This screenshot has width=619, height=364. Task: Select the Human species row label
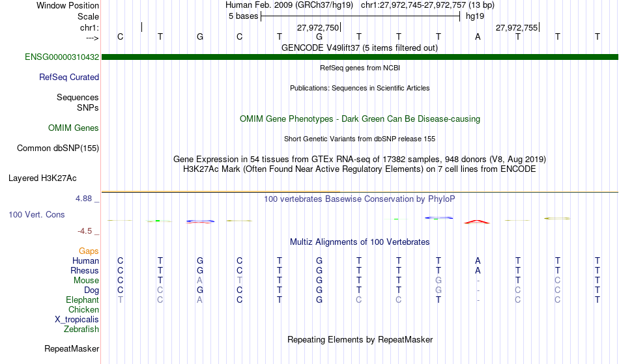coord(85,260)
